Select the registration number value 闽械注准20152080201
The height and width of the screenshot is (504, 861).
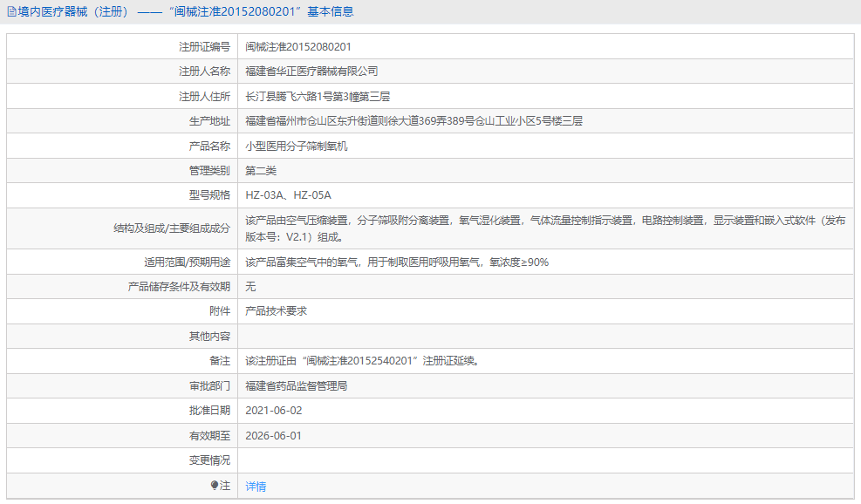click(298, 47)
